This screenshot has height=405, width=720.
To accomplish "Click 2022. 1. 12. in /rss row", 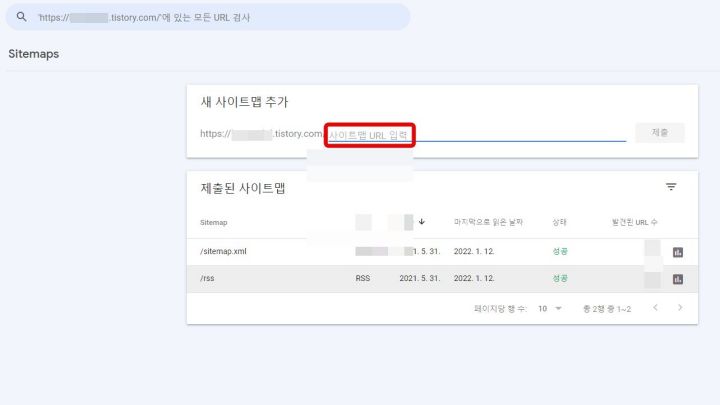I will [x=474, y=278].
